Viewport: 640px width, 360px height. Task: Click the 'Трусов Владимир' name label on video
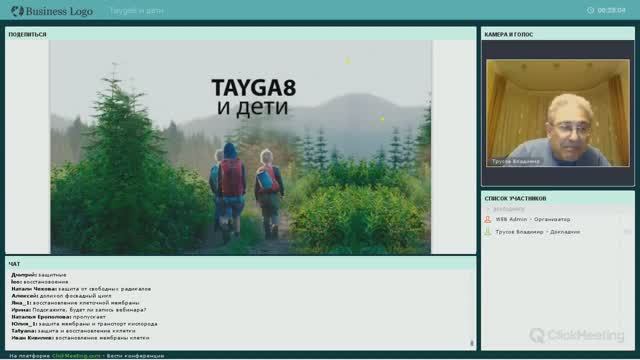click(515, 162)
